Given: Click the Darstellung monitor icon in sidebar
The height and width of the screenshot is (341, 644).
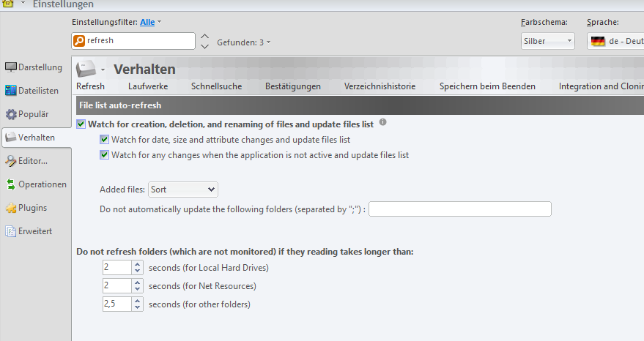Looking at the screenshot, I should (x=11, y=68).
